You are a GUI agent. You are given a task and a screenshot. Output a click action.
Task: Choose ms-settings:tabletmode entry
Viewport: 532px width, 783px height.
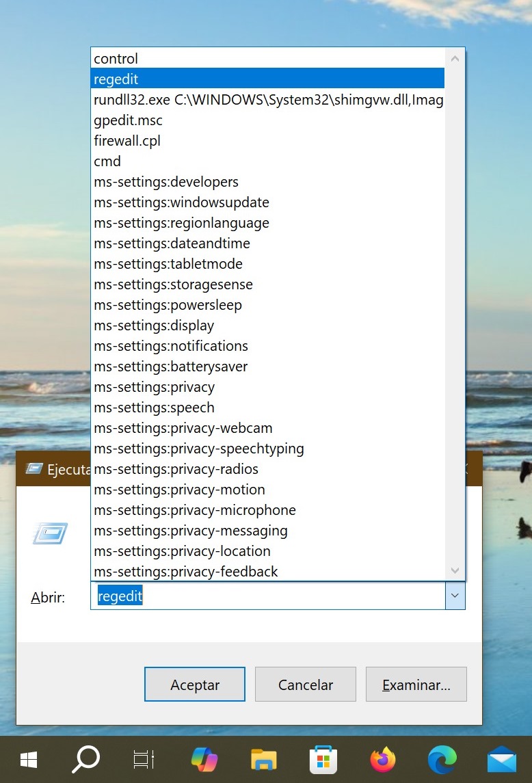tap(268, 263)
